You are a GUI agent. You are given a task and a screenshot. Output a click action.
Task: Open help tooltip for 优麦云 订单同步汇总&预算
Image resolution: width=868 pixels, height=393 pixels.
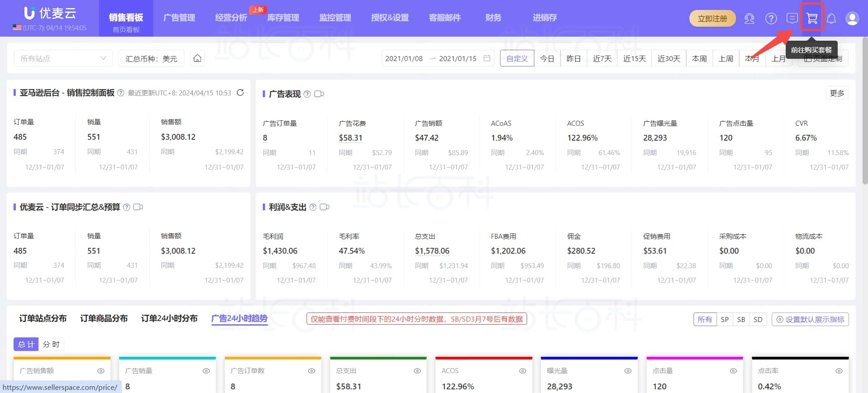point(127,207)
